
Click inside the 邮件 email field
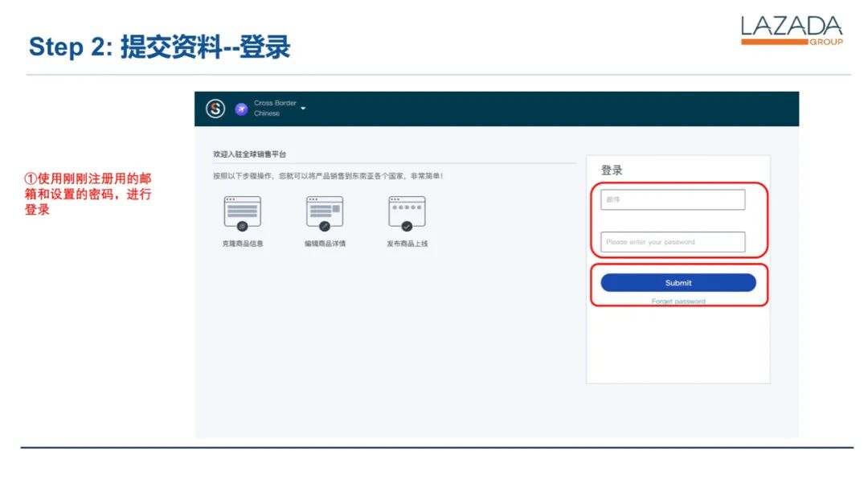pos(672,199)
